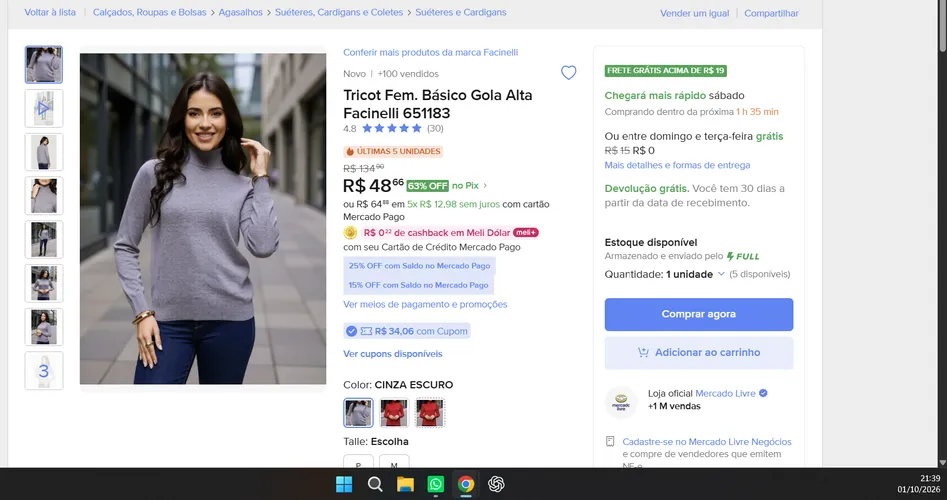Choose the Cinza Escuro color swatch
Image resolution: width=947 pixels, height=500 pixels.
[358, 413]
